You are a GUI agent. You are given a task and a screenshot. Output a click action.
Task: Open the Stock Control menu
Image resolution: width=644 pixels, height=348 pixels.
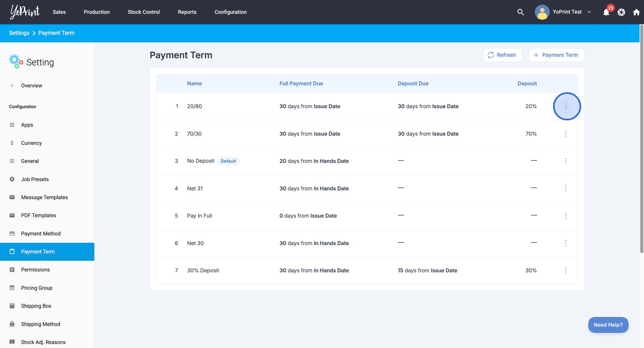(144, 12)
